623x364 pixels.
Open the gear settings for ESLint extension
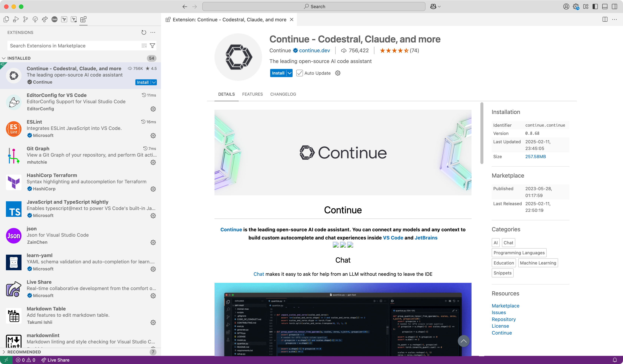(x=153, y=136)
